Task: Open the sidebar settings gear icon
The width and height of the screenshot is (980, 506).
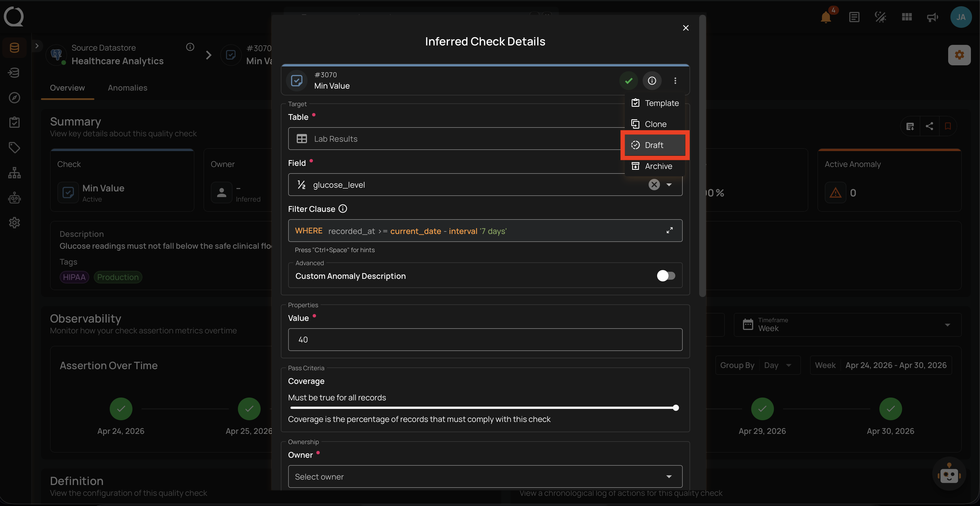Action: coord(14,223)
